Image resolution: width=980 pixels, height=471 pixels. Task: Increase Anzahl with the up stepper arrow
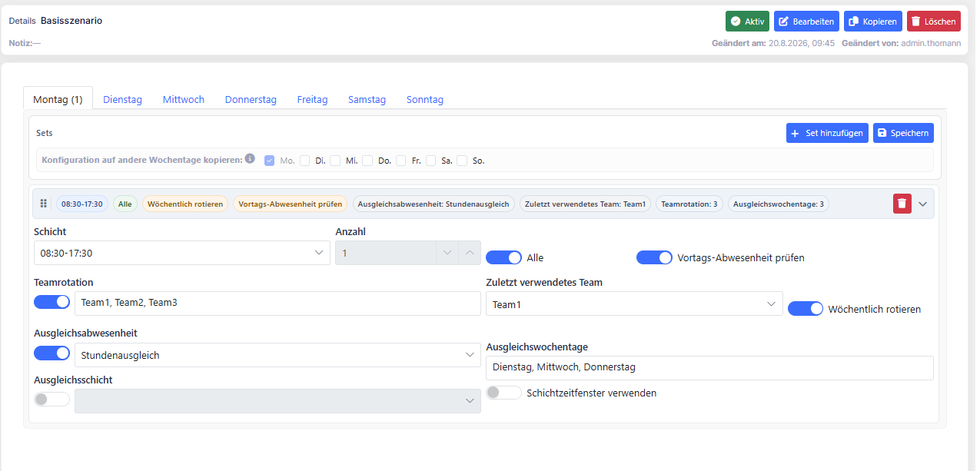[469, 253]
